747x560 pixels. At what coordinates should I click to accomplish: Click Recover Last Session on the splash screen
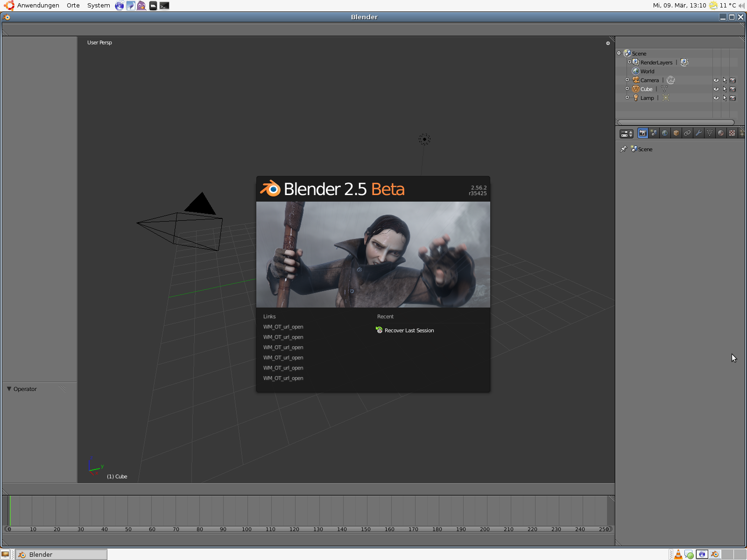[409, 330]
